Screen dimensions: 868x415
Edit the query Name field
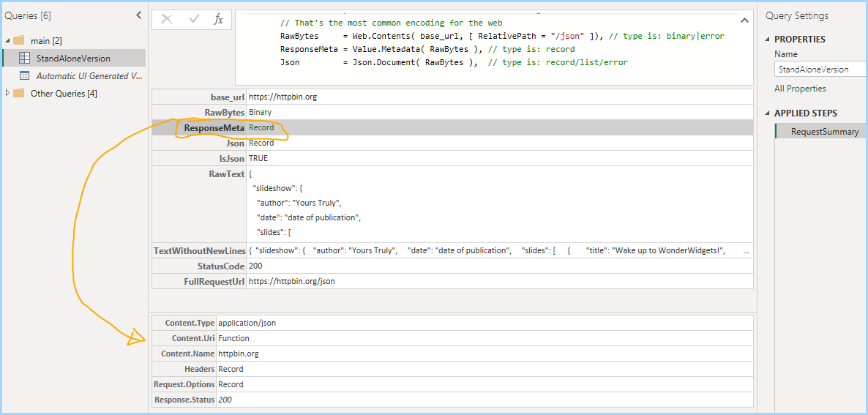coord(821,69)
